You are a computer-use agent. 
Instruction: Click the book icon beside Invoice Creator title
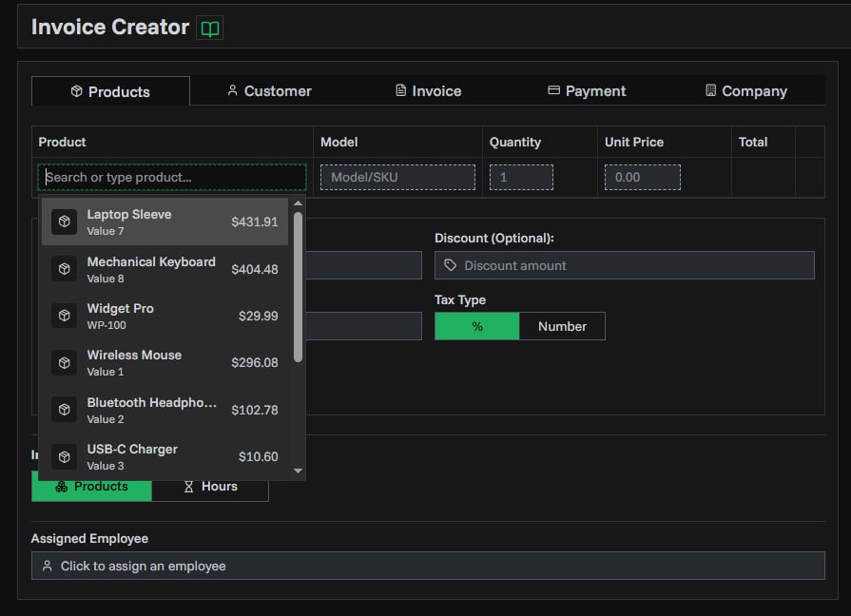pyautogui.click(x=211, y=28)
